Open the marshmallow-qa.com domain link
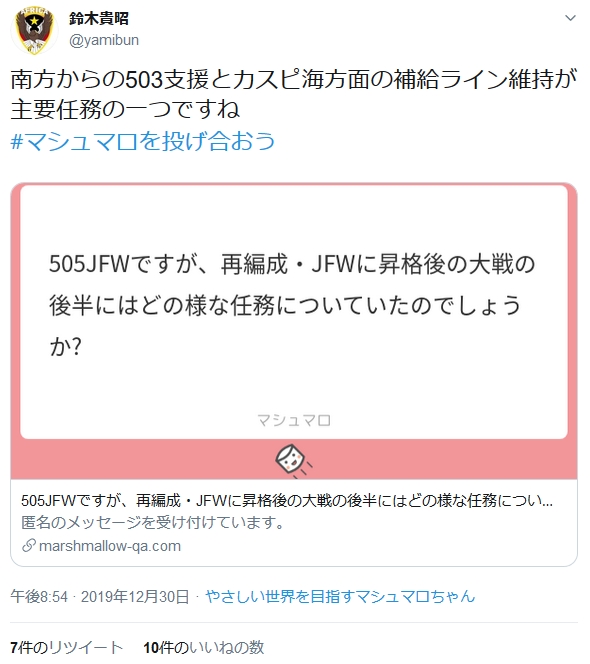 pos(110,546)
